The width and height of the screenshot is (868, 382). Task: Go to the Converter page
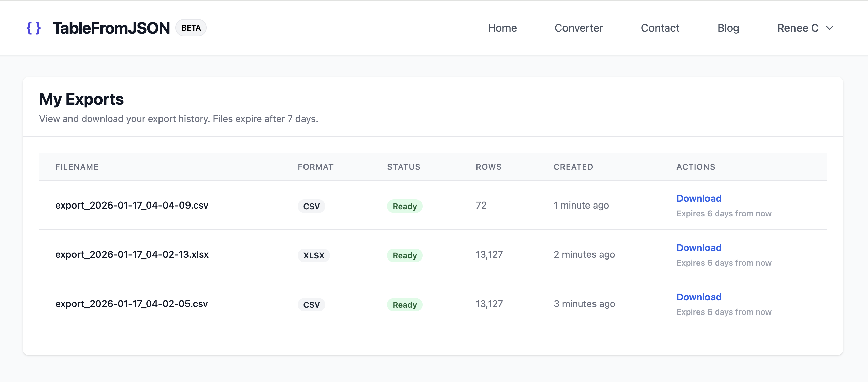[579, 28]
